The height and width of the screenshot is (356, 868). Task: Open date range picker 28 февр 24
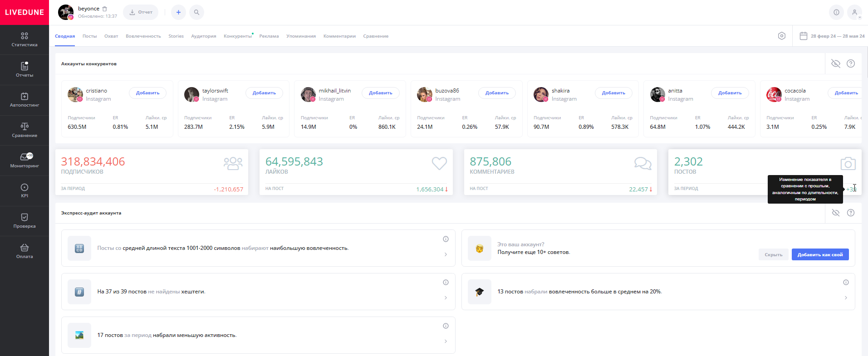click(832, 36)
